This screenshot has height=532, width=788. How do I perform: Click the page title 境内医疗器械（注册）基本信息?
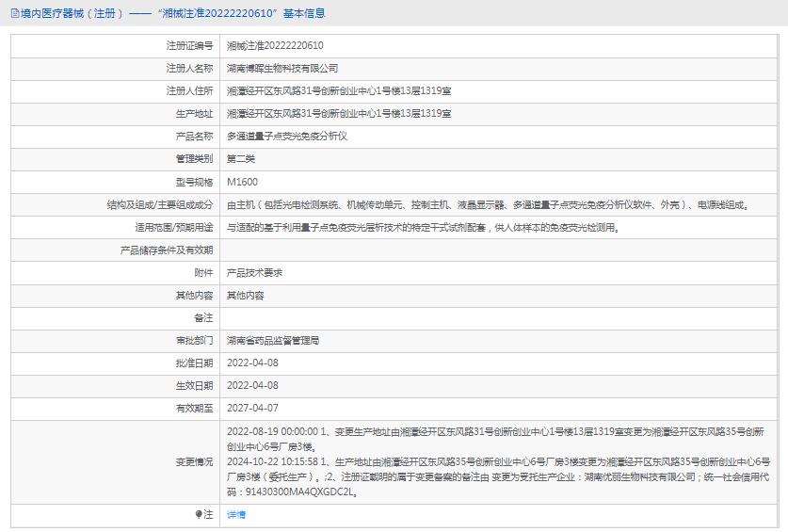pos(172,13)
